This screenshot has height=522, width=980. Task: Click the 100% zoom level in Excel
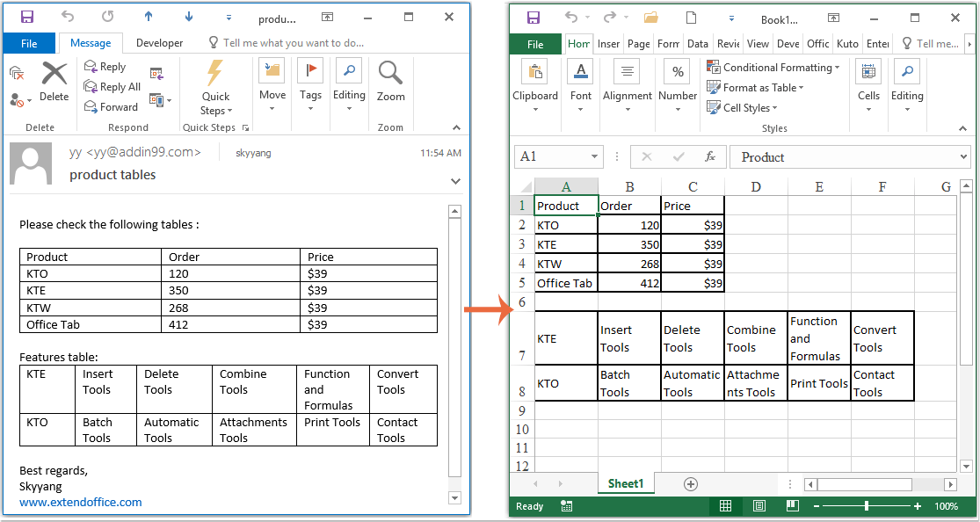[x=947, y=506]
